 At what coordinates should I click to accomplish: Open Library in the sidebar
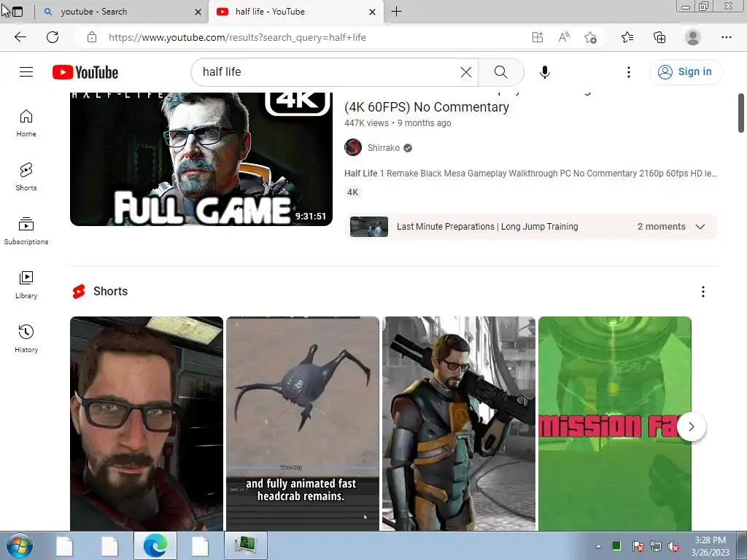26,285
